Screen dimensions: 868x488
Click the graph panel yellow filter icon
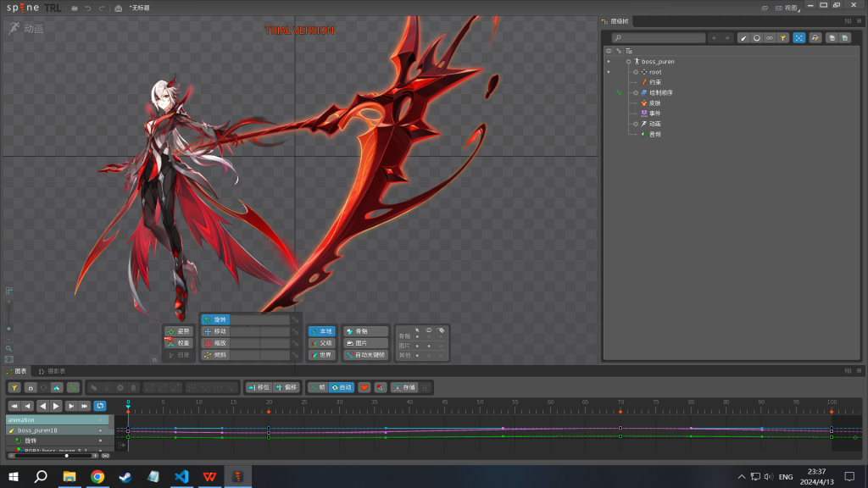coord(14,388)
